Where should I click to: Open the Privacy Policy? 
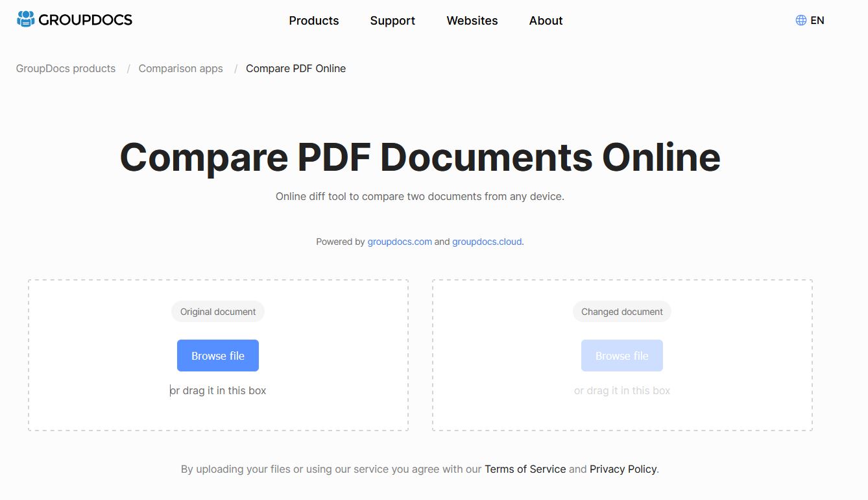point(623,469)
